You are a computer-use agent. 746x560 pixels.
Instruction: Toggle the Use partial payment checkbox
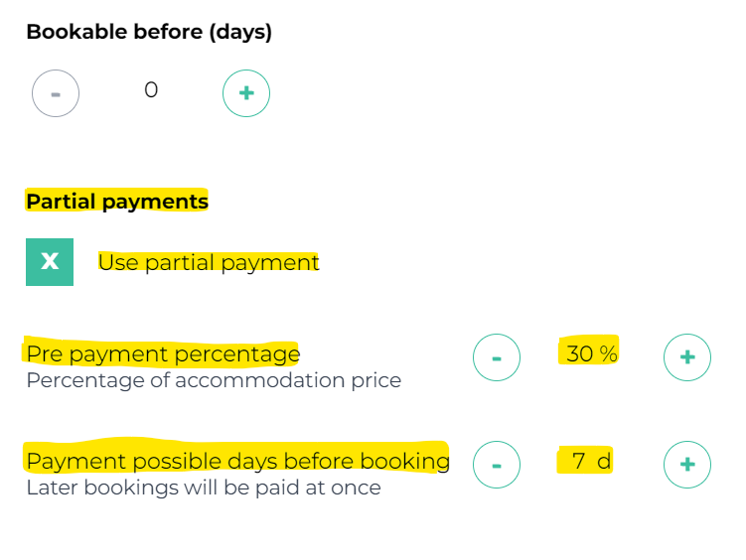point(50,262)
